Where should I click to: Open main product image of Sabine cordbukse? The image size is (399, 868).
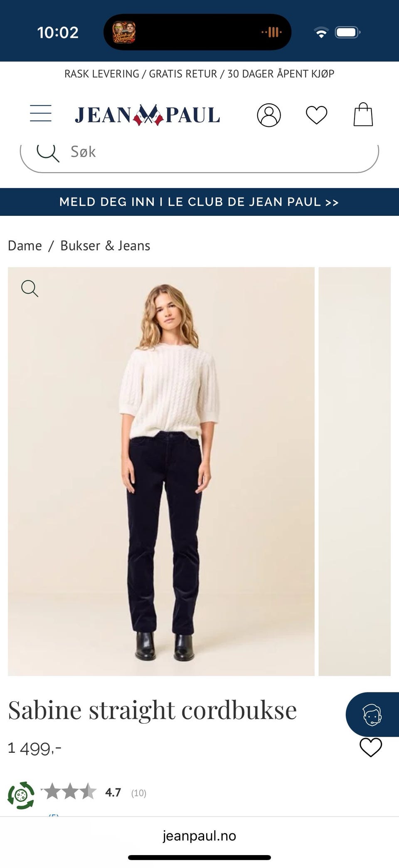tap(161, 471)
